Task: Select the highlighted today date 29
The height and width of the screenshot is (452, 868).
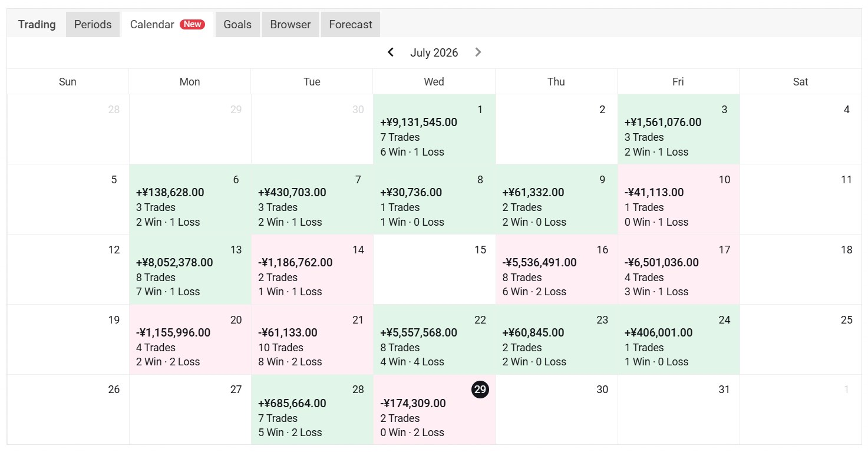Action: tap(480, 390)
